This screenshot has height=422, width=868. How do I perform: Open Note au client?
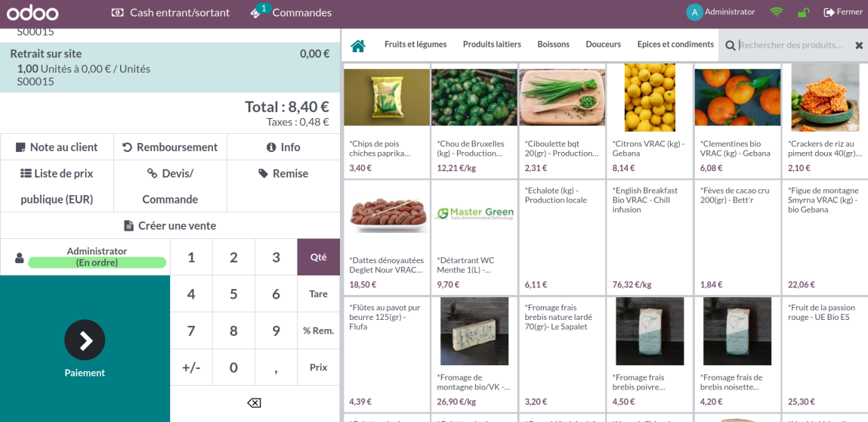click(x=57, y=147)
